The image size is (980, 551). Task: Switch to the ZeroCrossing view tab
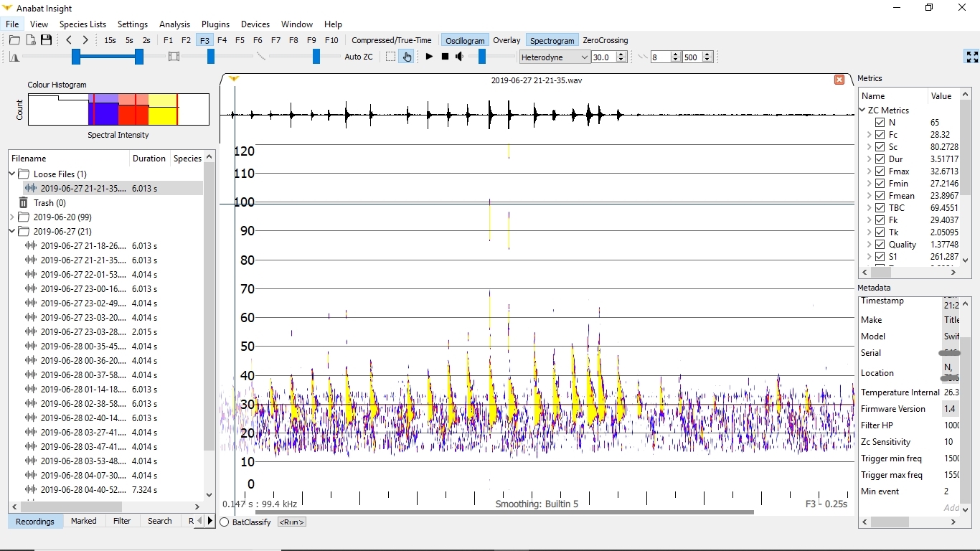605,40
